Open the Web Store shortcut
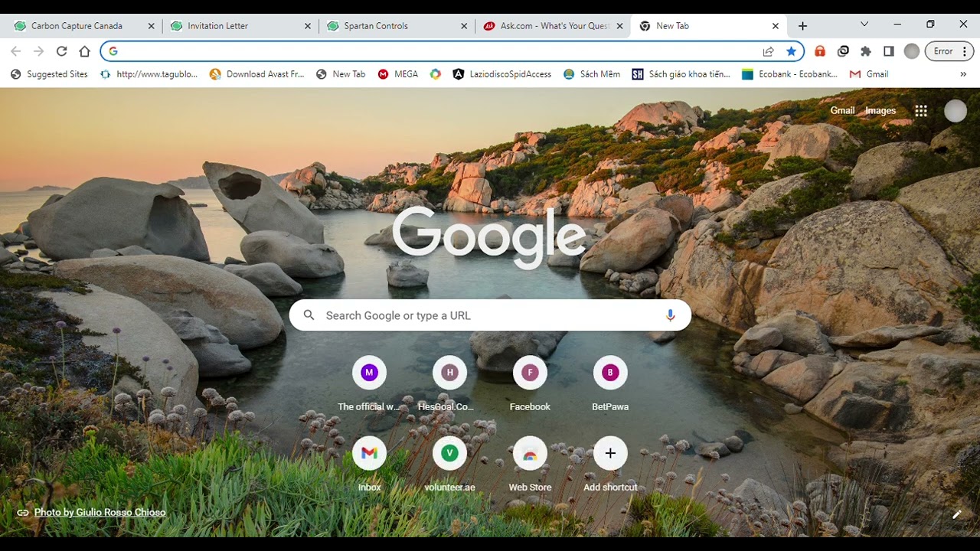This screenshot has height=551, width=980. coord(530,465)
